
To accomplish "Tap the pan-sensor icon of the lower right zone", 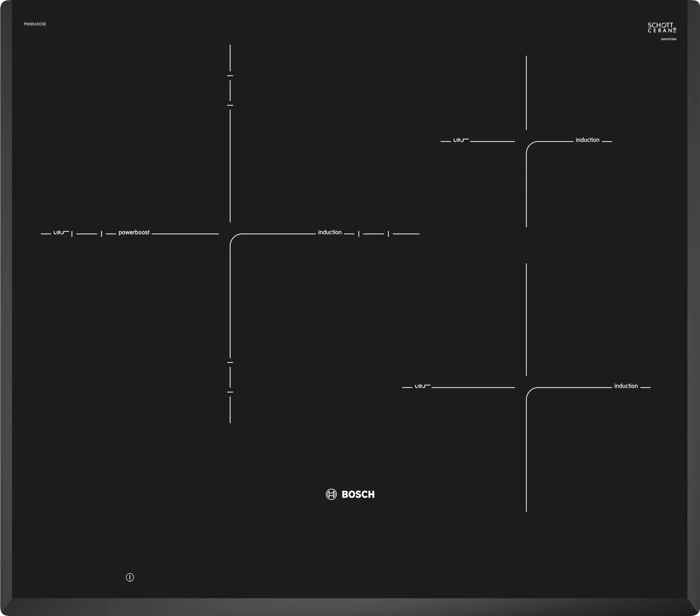I will [422, 386].
